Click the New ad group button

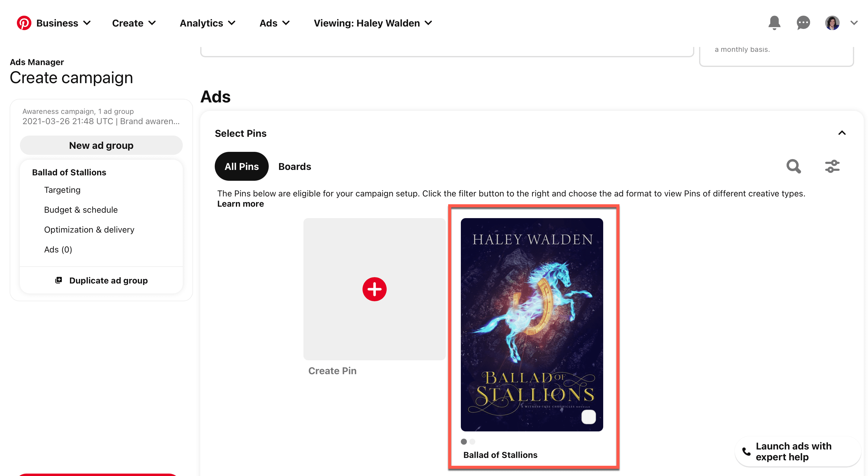point(101,146)
